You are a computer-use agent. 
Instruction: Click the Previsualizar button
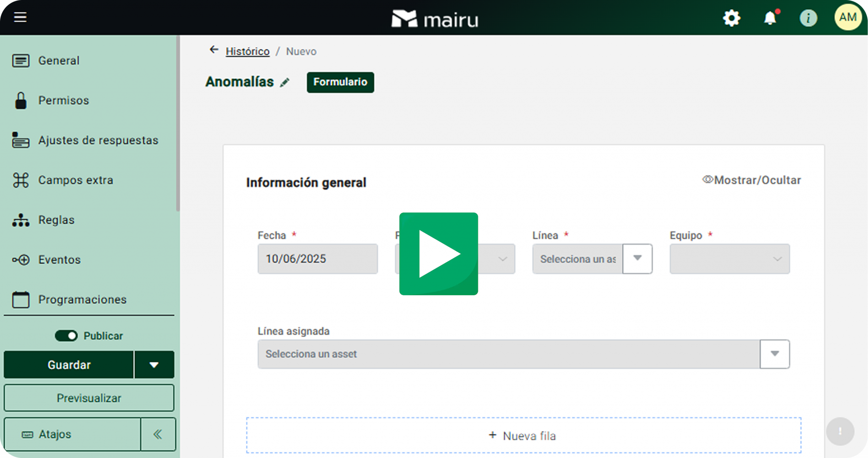coord(89,398)
